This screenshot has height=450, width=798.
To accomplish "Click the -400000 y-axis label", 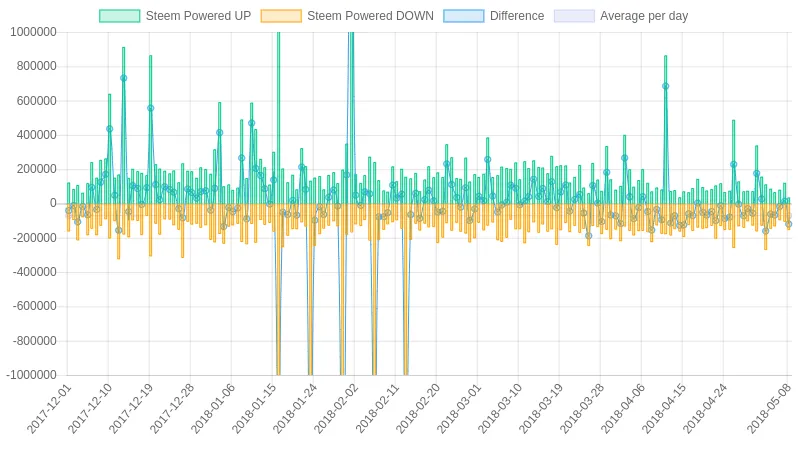I will tap(35, 272).
